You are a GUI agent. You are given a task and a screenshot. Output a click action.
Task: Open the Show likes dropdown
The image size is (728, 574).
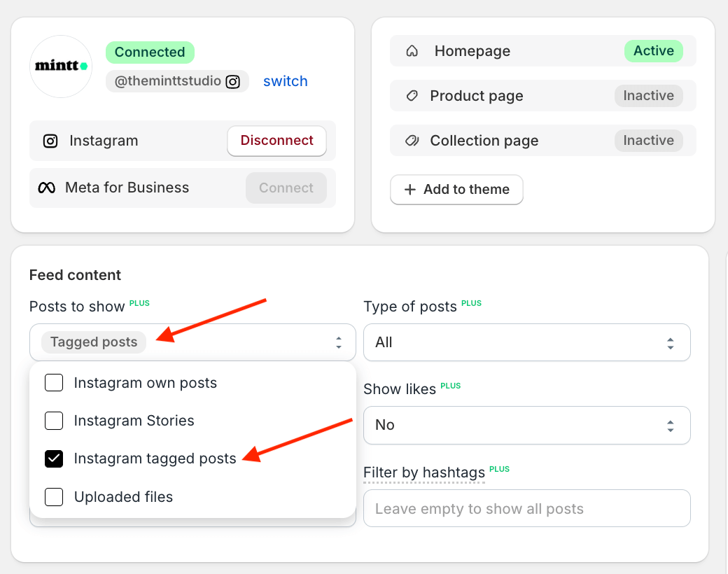pyautogui.click(x=526, y=425)
